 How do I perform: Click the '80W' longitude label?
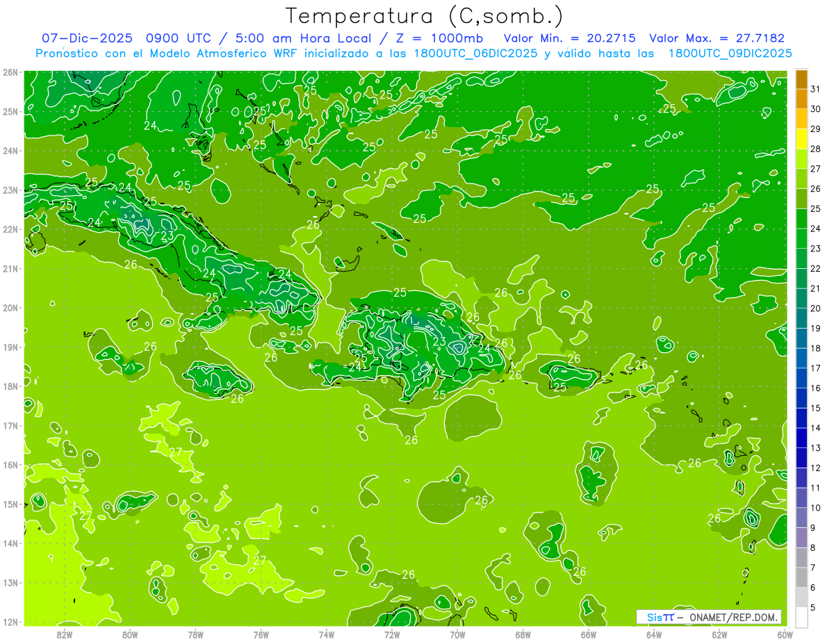click(130, 634)
